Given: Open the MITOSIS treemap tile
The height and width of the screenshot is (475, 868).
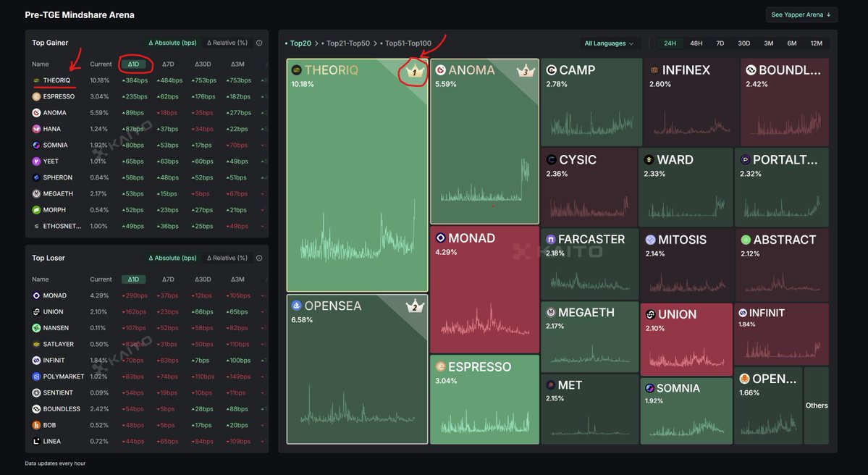Looking at the screenshot, I should pos(686,264).
